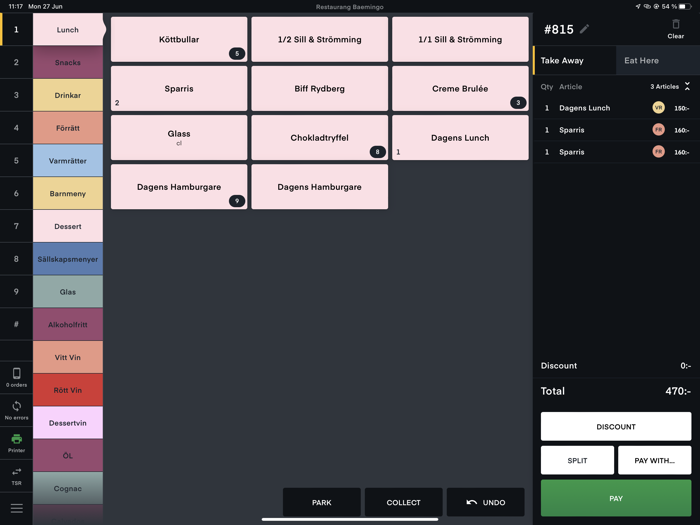Open the Drinkar category
This screenshot has height=525, width=700.
click(x=68, y=95)
